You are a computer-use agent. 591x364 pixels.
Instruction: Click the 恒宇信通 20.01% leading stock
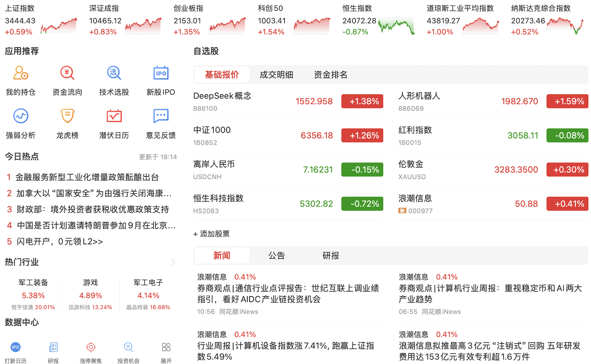coord(33,307)
